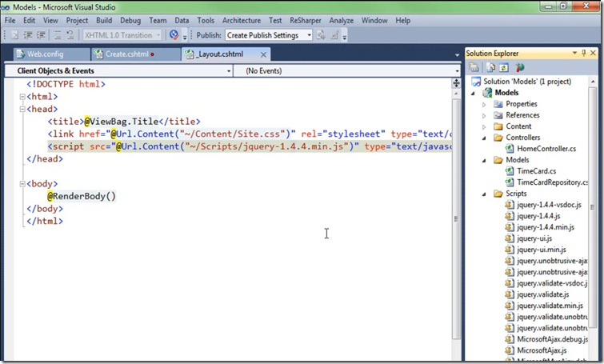
Task: Click the Decrease Indent toolbar icon
Action: click(28, 35)
